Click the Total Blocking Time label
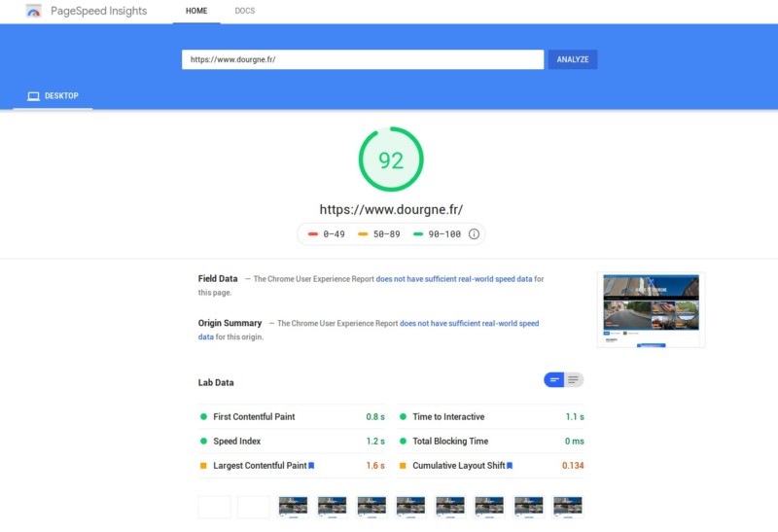 tap(450, 442)
